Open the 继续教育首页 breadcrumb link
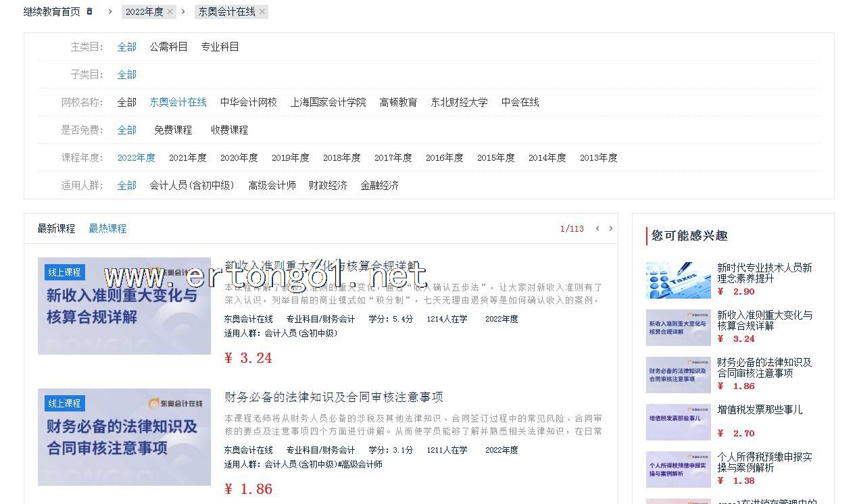The height and width of the screenshot is (504, 857). tap(51, 11)
